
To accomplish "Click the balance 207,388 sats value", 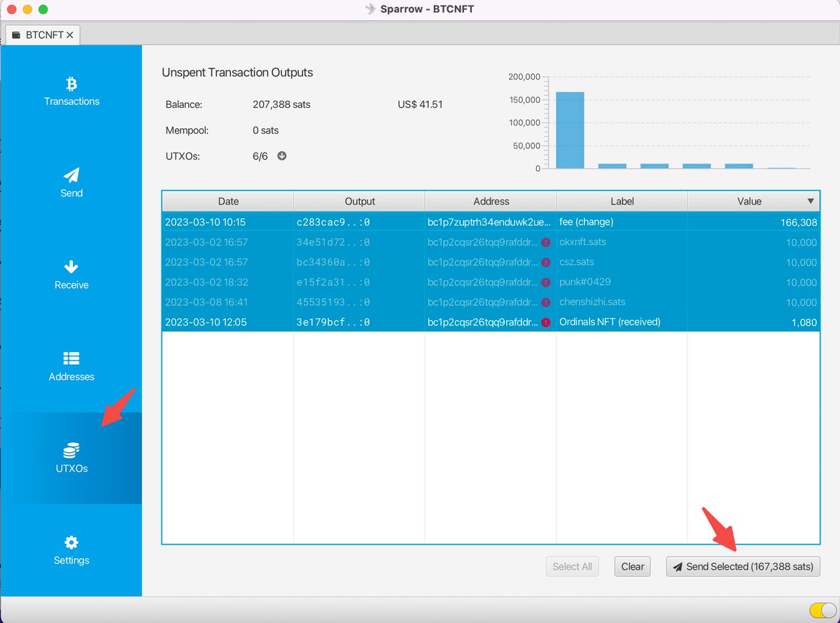I will point(281,104).
